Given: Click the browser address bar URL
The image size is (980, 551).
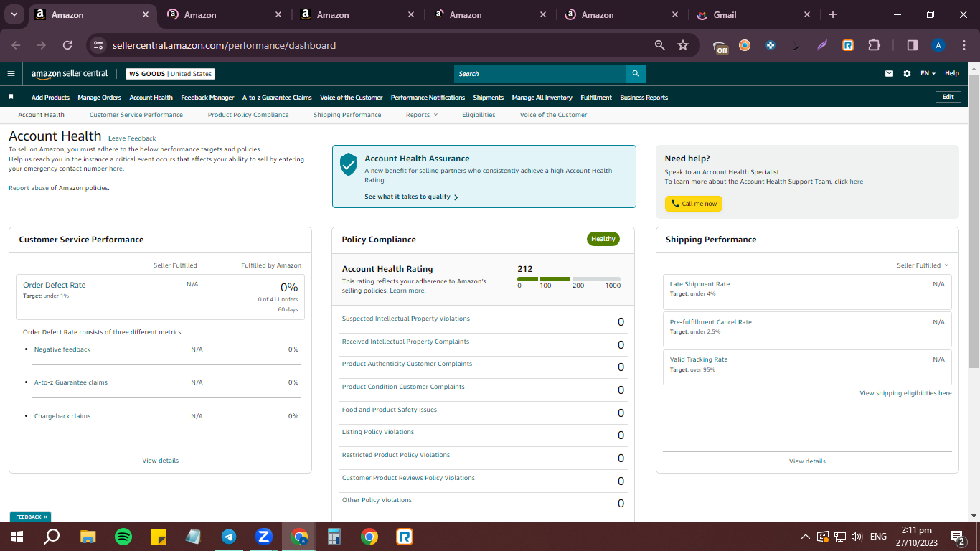Looking at the screenshot, I should [x=224, y=45].
